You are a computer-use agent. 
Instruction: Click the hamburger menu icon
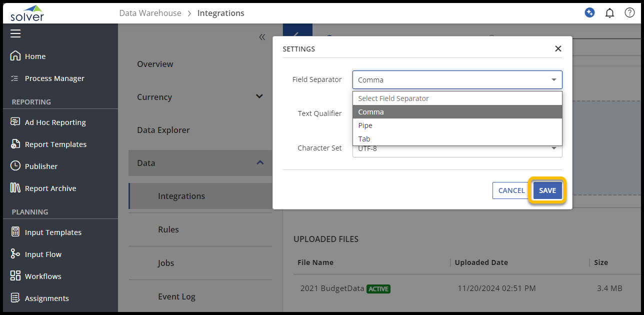pyautogui.click(x=15, y=33)
